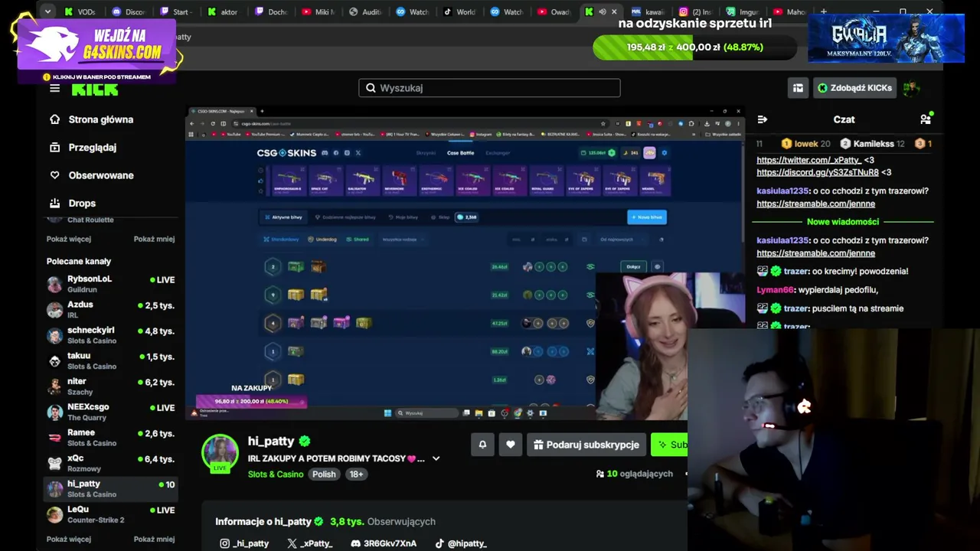980x551 pixels.
Task: Open niter Szachy channel
Action: pyautogui.click(x=111, y=386)
